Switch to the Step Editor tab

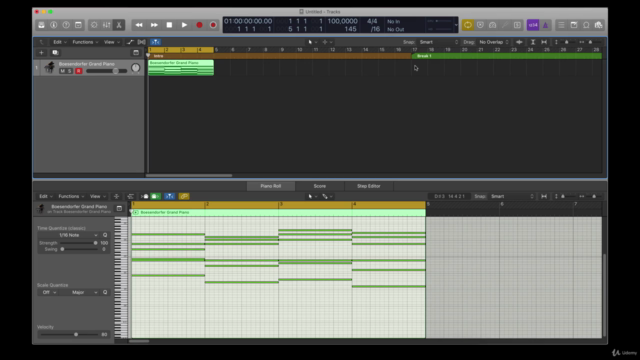tap(369, 186)
